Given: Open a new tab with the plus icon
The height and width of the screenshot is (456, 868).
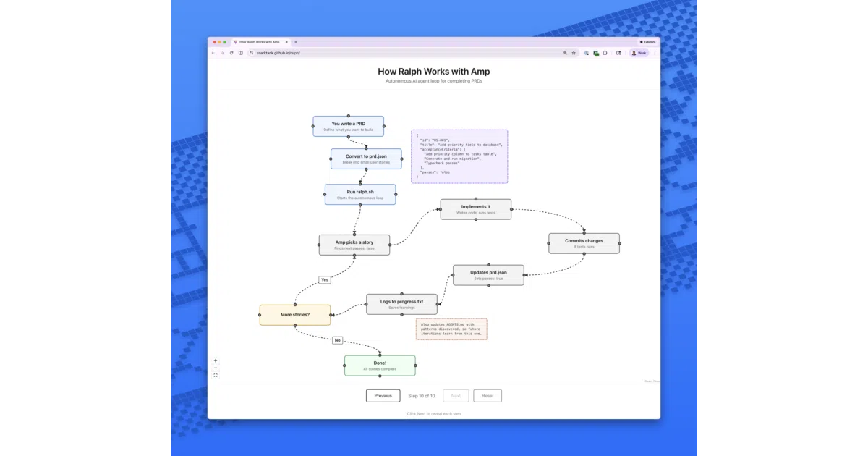Looking at the screenshot, I should pos(296,42).
